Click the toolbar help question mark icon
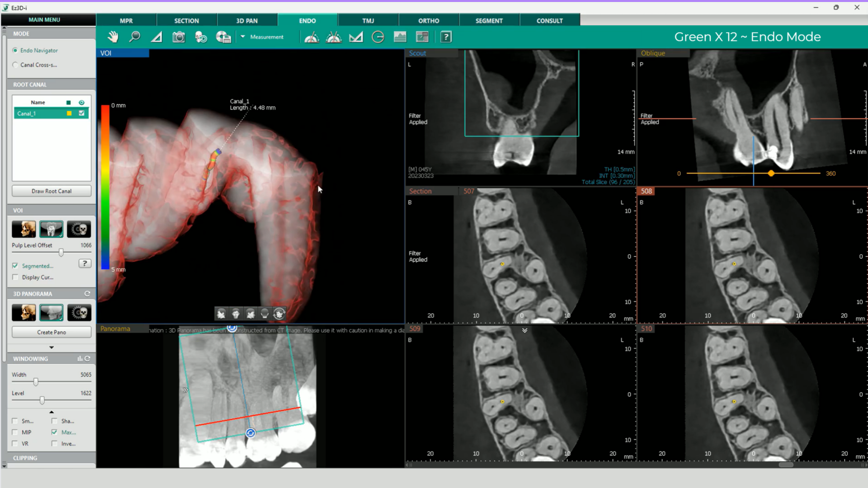Screen dimensions: 868x488 coord(446,37)
